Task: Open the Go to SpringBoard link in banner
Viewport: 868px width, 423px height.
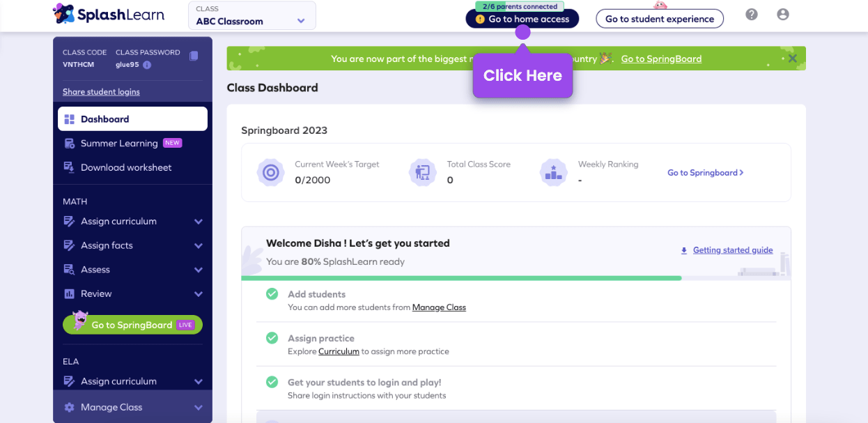Action: tap(660, 59)
